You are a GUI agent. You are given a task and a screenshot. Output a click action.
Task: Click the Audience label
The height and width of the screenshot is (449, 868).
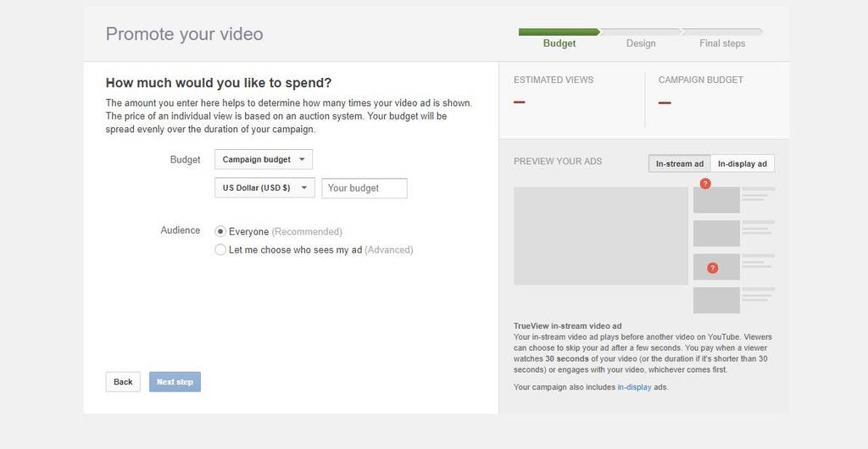tap(181, 230)
